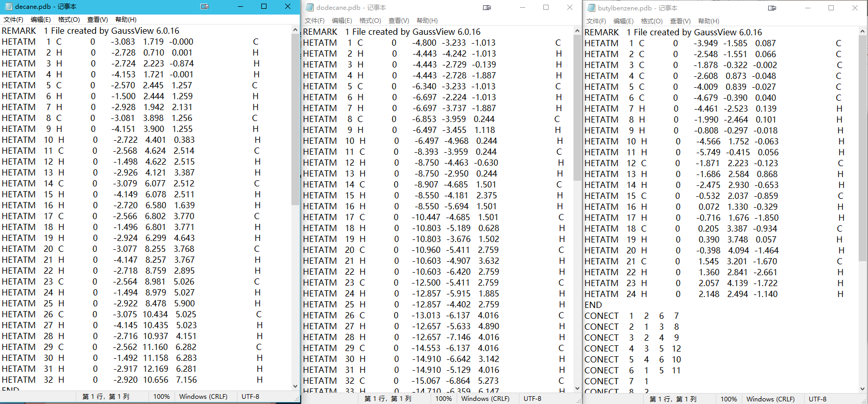This screenshot has width=868, height=404.
Task: Click 100% zoom indicator in decane.pdb status bar
Action: pyautogui.click(x=162, y=397)
